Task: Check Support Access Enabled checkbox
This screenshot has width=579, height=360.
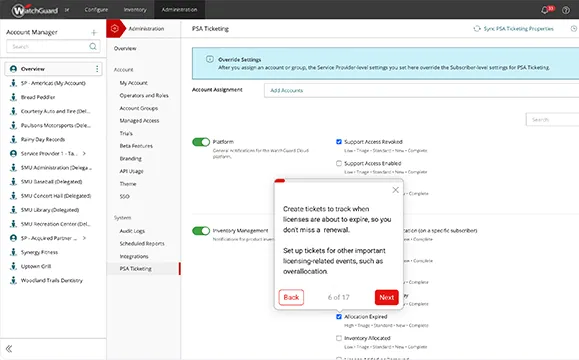Action: click(339, 163)
